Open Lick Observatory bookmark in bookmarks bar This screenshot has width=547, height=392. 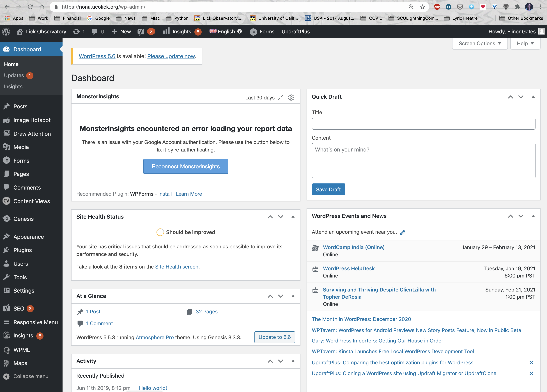click(218, 18)
